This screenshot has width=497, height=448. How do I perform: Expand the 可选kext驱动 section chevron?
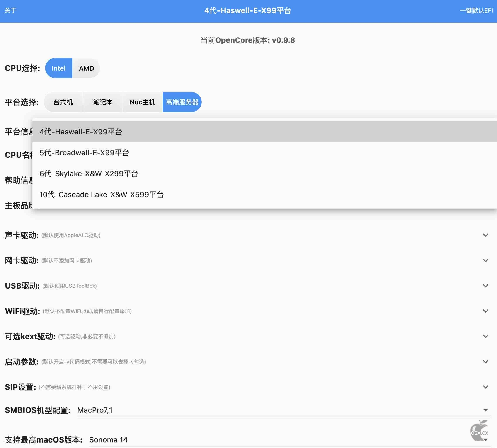coord(485,336)
